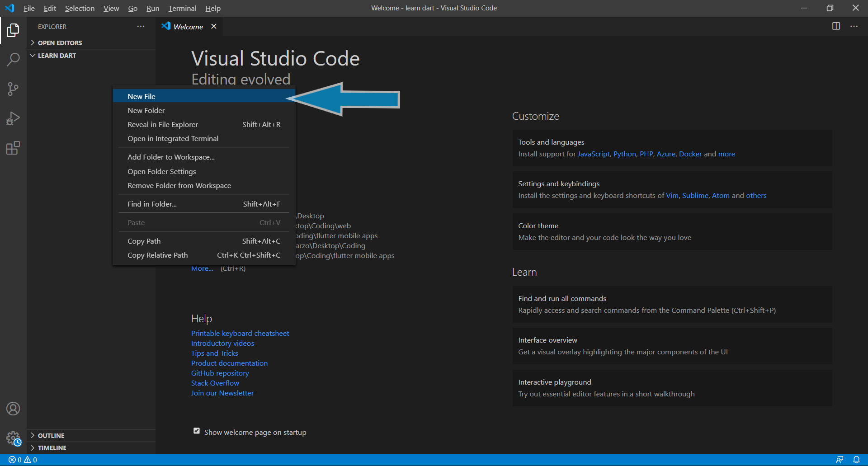
Task: Open the Accounts icon in activity bar
Action: [13, 409]
